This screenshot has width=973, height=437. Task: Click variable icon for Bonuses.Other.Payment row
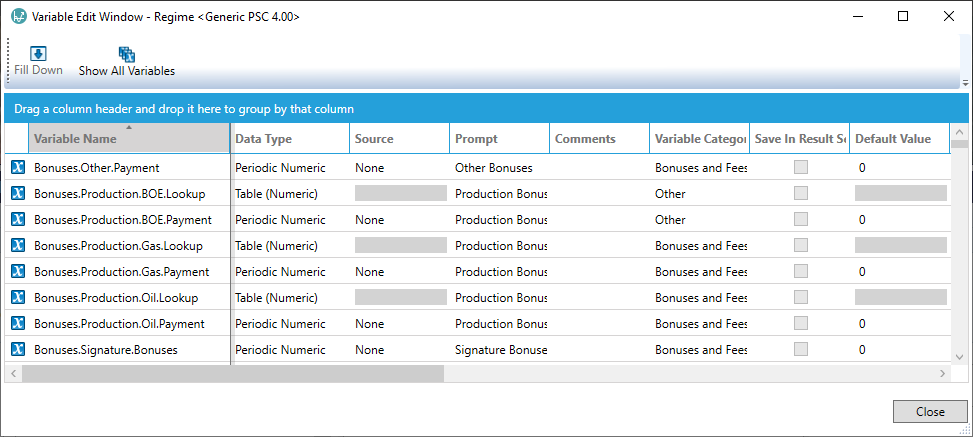tap(18, 168)
